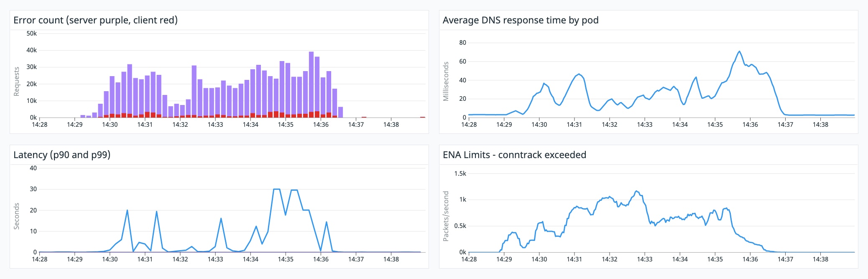Click the 50k label on the Error count y-axis
Viewport: 868px width, 279px height.
pyautogui.click(x=32, y=33)
